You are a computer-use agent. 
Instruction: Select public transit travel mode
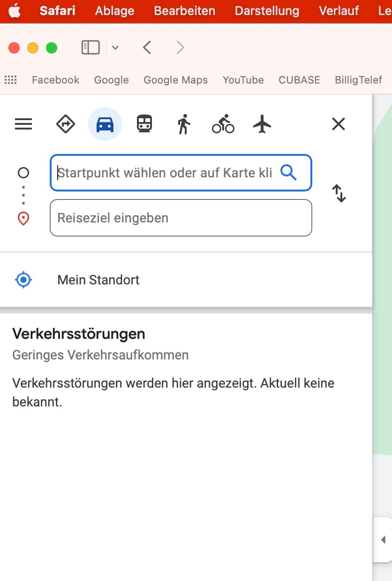144,124
